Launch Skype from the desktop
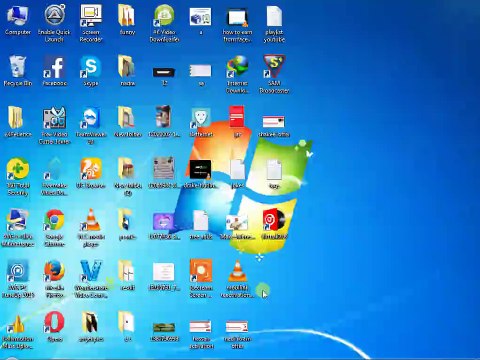The image size is (480, 360). point(91,71)
